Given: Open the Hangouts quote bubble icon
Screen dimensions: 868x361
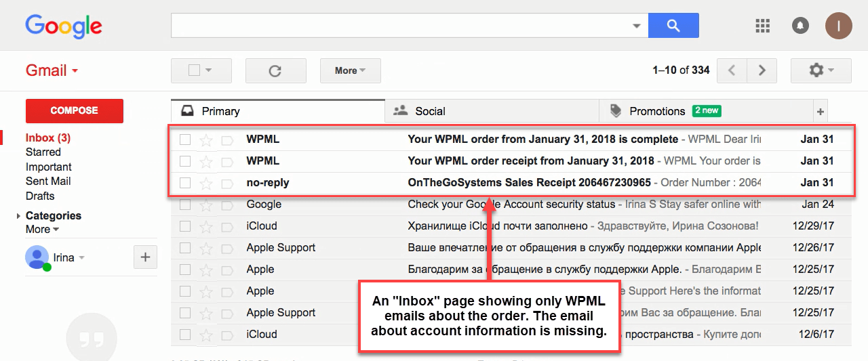Looking at the screenshot, I should point(92,338).
